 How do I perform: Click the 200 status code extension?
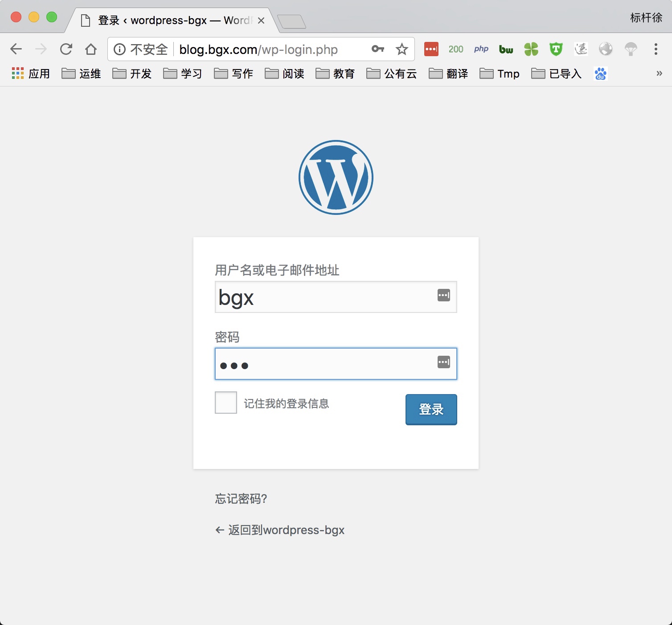point(456,49)
